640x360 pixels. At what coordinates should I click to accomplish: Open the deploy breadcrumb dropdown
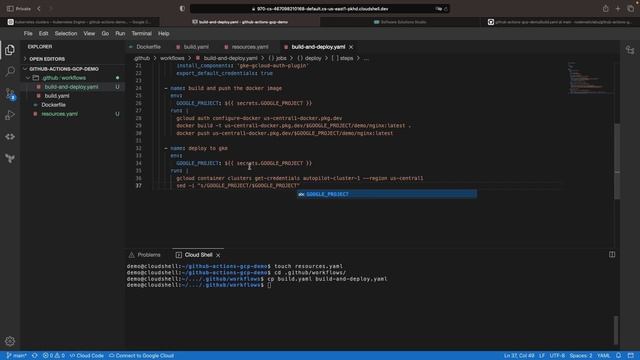tap(309, 58)
